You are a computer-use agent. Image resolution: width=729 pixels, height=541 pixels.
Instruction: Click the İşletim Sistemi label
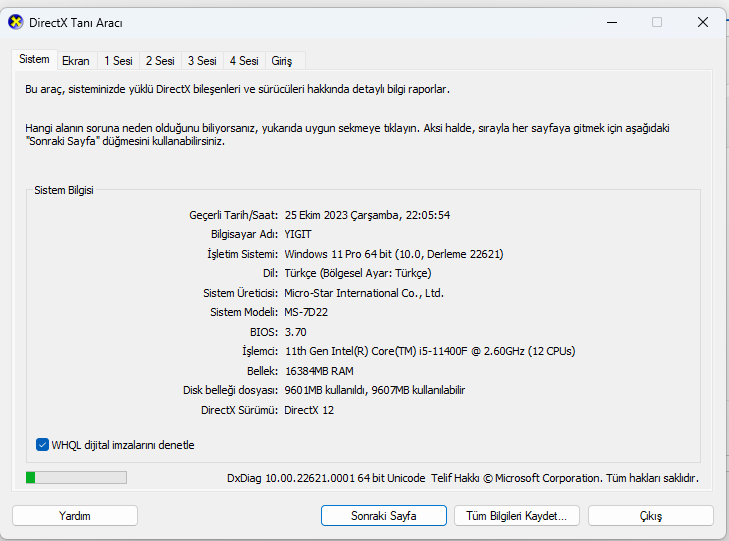tap(242, 254)
